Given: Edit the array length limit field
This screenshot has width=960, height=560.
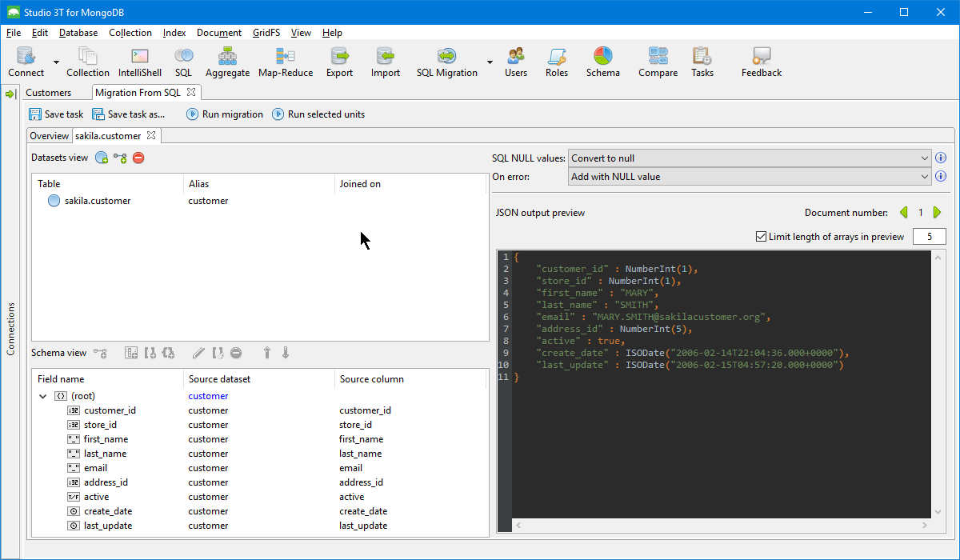Looking at the screenshot, I should point(930,237).
